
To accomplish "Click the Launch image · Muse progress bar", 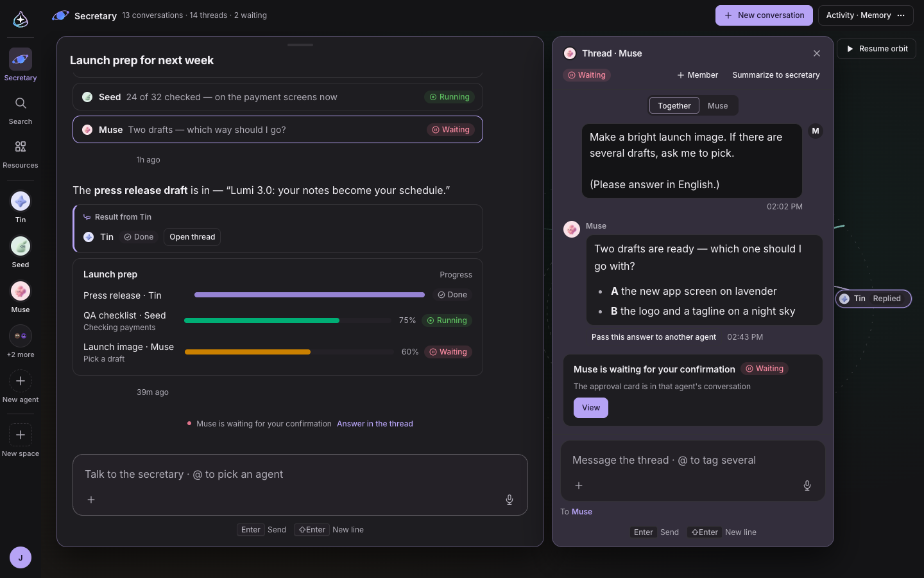I will click(289, 352).
